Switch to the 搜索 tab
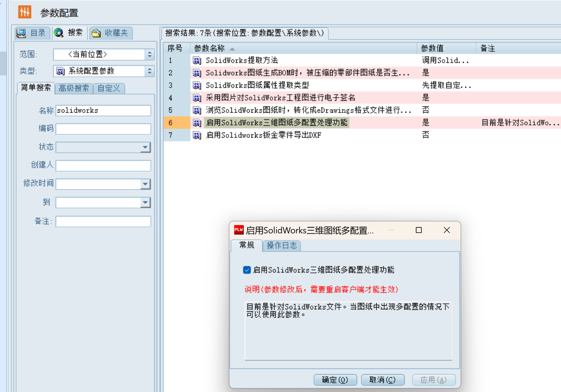Screen dimensions: 561x392 click(70, 33)
